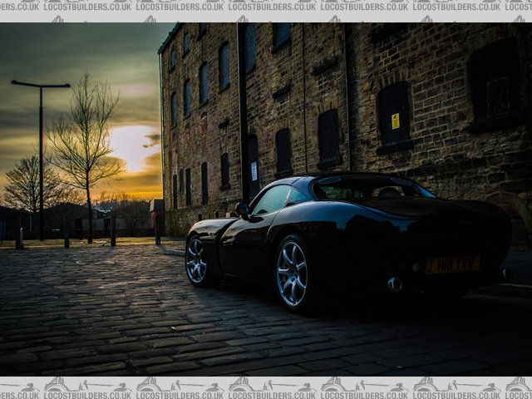Click the bottom-right locostbuilders watermark car logo
Viewport: 532px width, 399px height.
point(519,385)
